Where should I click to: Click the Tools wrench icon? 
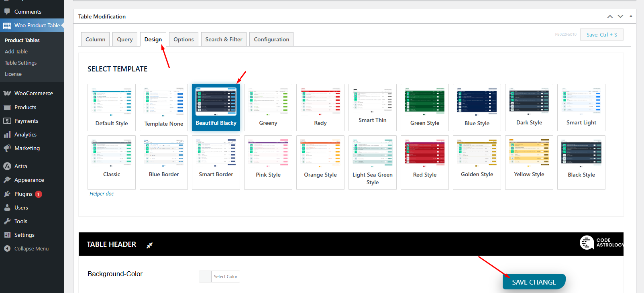tap(7, 221)
